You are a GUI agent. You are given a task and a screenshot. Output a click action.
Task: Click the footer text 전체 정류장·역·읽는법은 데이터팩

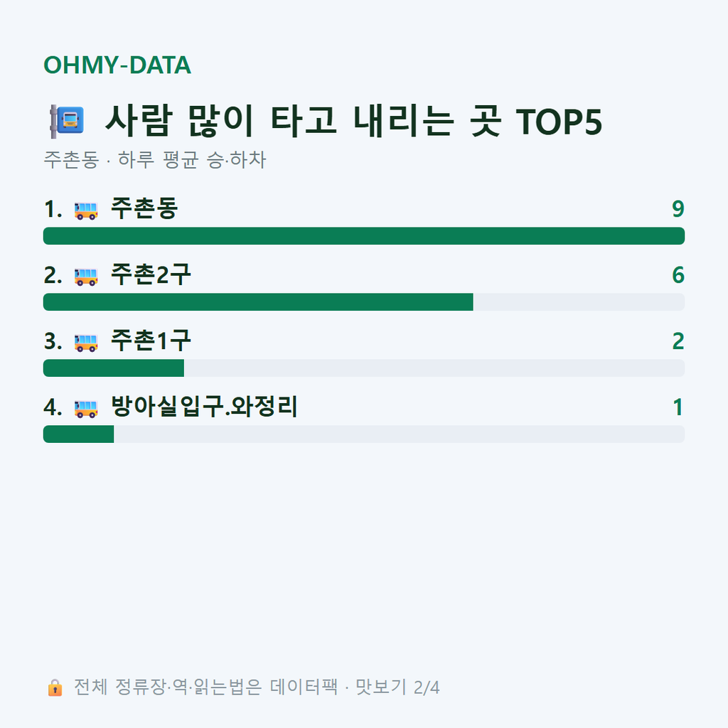click(206, 687)
